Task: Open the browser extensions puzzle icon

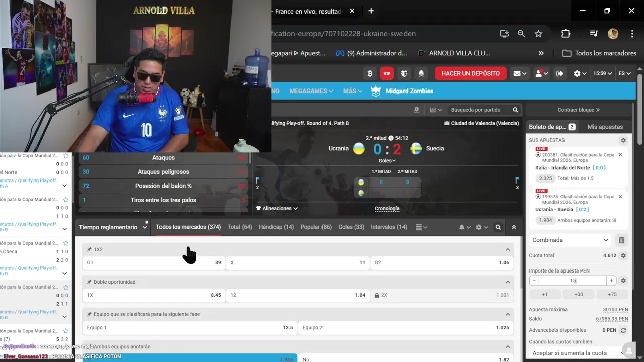Action: coord(566,34)
